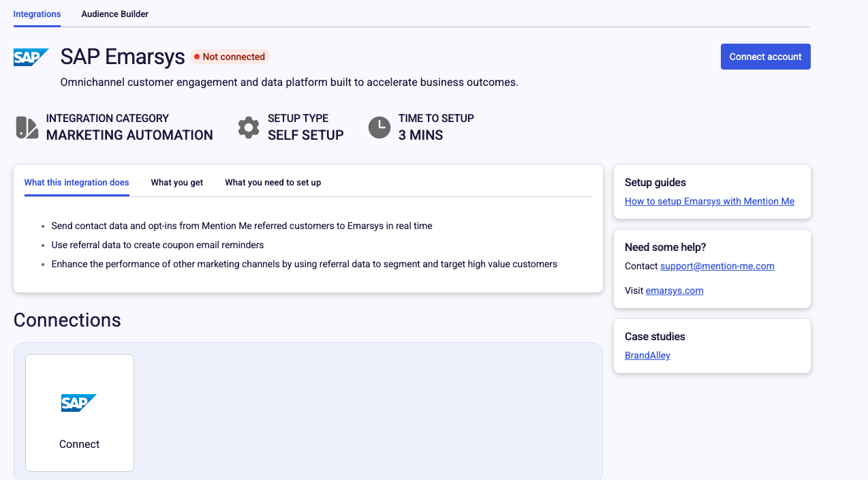
Task: Click the SAP logo beside the Emarsys title
Action: click(31, 57)
